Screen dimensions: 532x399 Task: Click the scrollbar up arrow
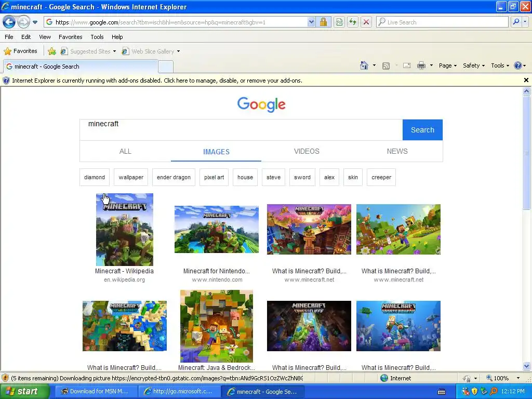click(x=526, y=91)
